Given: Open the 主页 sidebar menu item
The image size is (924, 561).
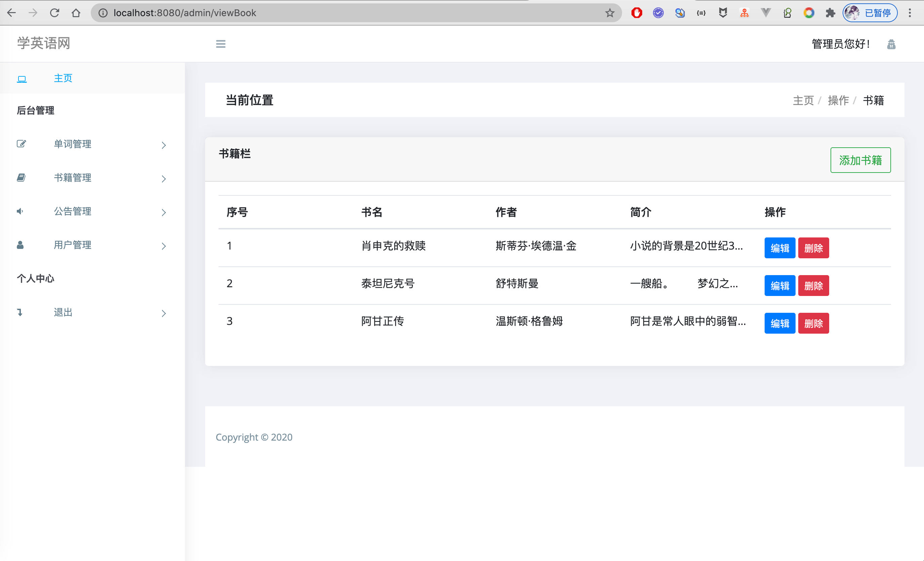Looking at the screenshot, I should coord(63,78).
